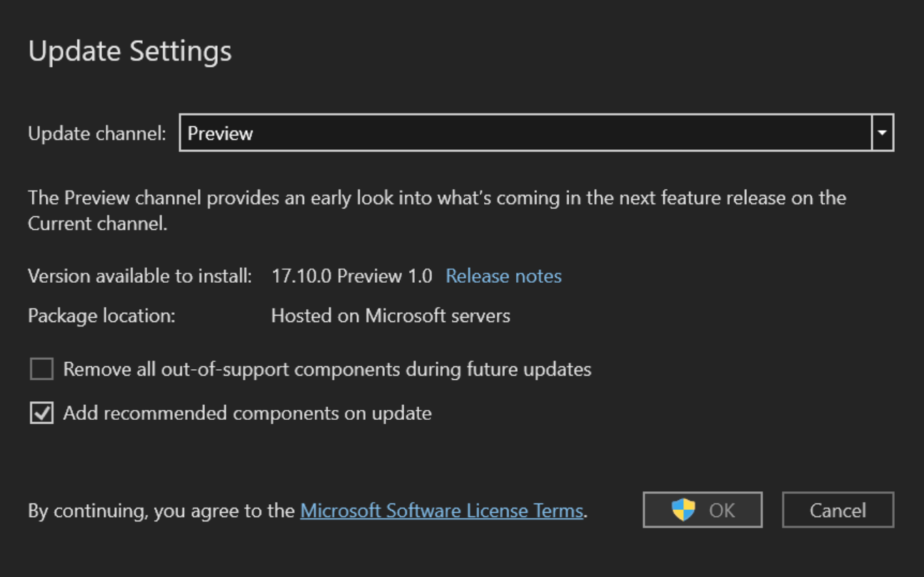The image size is (924, 577).
Task: Click the UAC shield icon on OK
Action: click(x=683, y=510)
